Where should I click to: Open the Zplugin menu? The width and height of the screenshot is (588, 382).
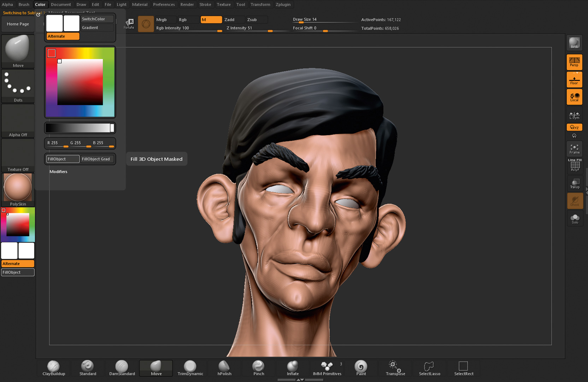[x=283, y=5]
